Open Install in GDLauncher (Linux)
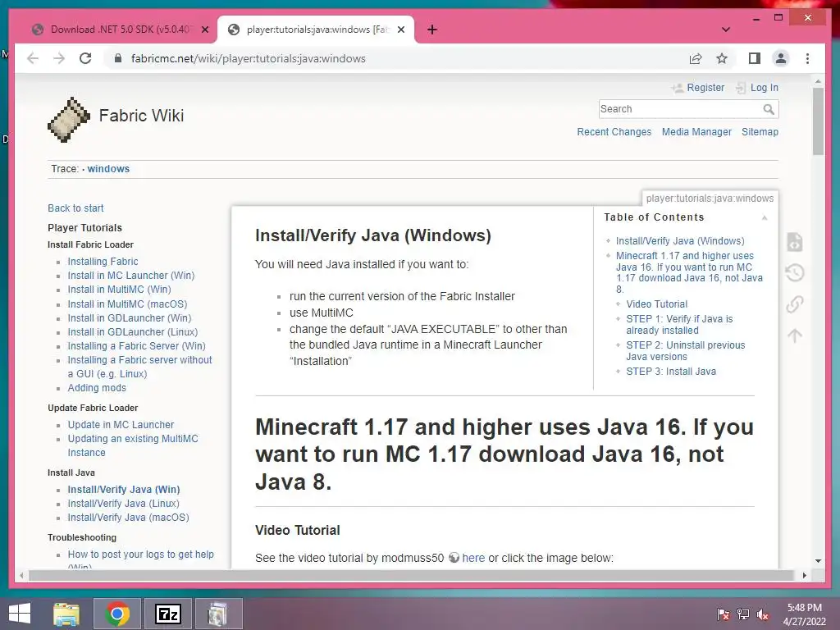The width and height of the screenshot is (840, 630). tap(132, 332)
